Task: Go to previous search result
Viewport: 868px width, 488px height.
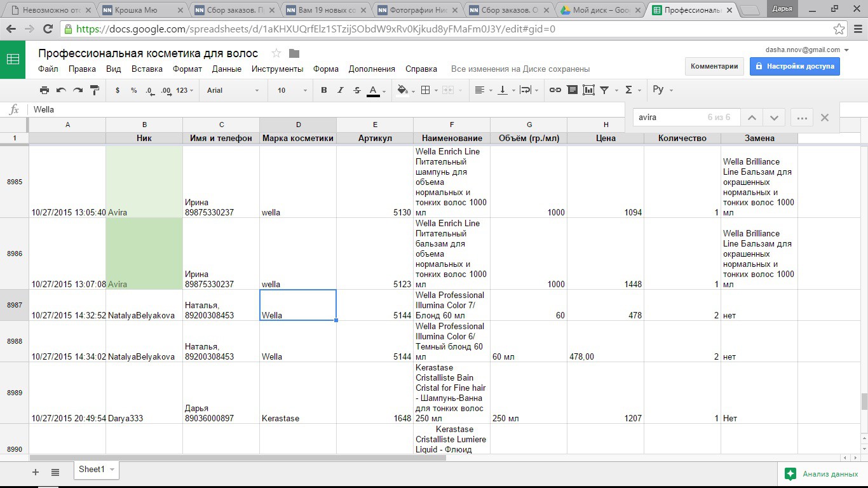Action: click(752, 118)
